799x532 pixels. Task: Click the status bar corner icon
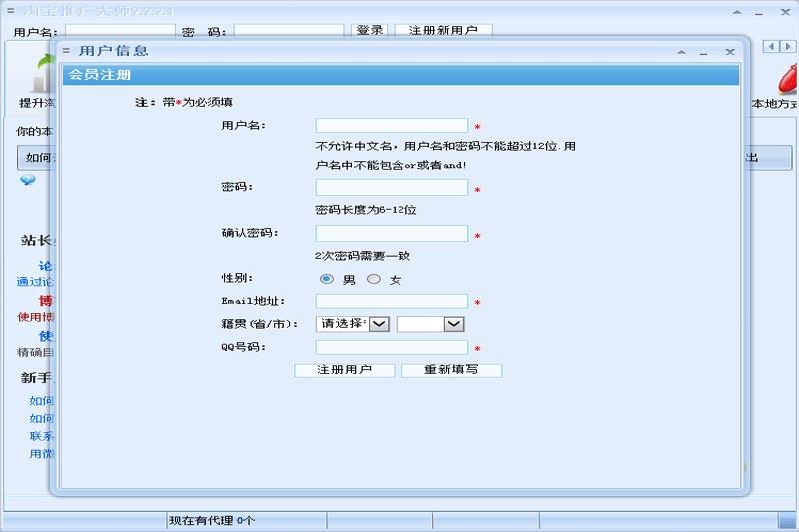(788, 521)
